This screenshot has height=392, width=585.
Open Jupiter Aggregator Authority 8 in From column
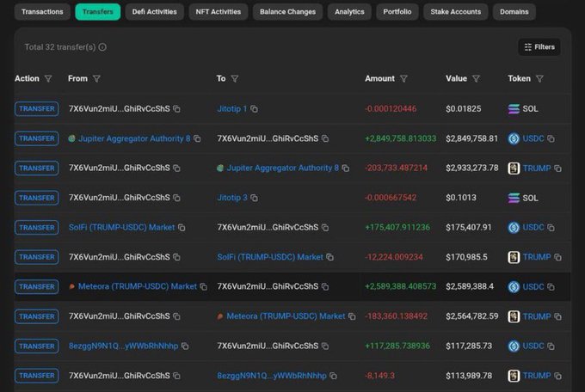click(x=134, y=138)
